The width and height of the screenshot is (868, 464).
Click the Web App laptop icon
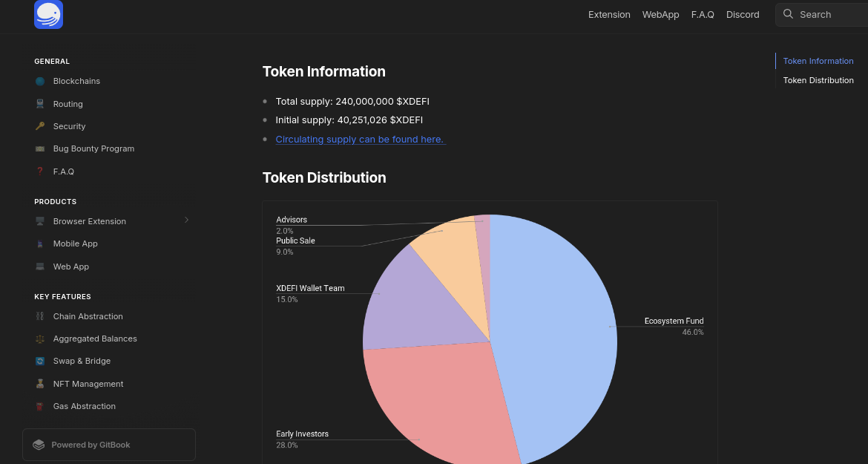click(x=40, y=267)
